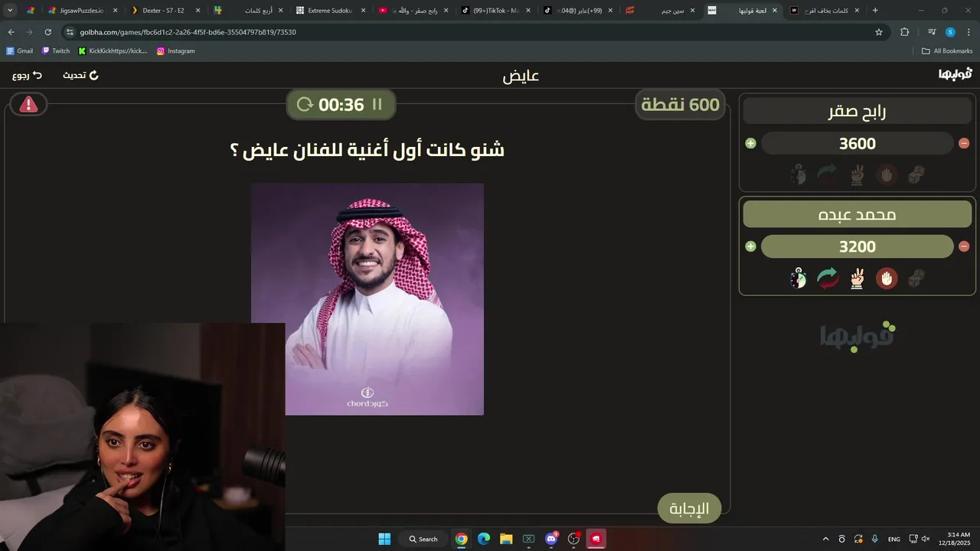This screenshot has width=980, height=551.
Task: Open File Explorer from the taskbar
Action: [x=505, y=539]
